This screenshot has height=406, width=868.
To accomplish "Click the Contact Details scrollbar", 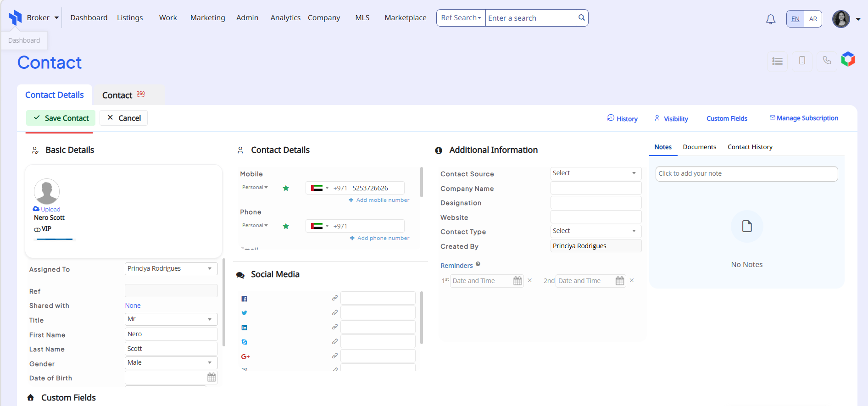I will pos(421,183).
